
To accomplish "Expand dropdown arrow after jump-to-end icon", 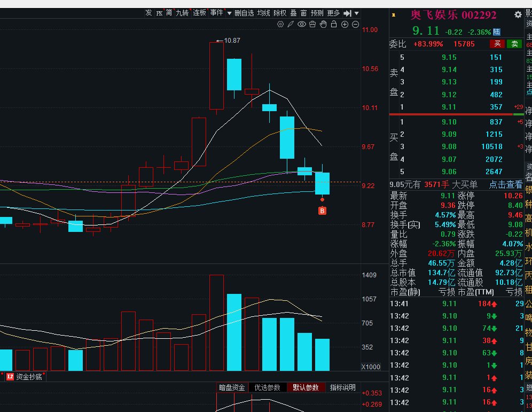I will (x=357, y=13).
